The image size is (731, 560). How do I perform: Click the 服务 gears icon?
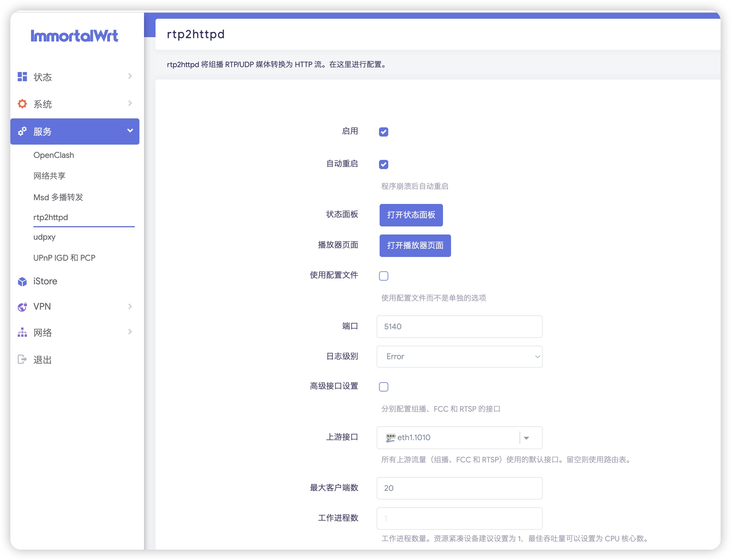(22, 131)
